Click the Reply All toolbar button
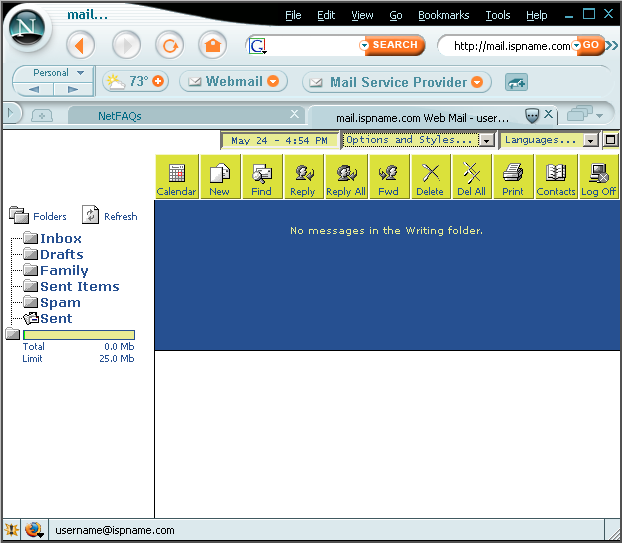This screenshot has width=622, height=543. 346,177
